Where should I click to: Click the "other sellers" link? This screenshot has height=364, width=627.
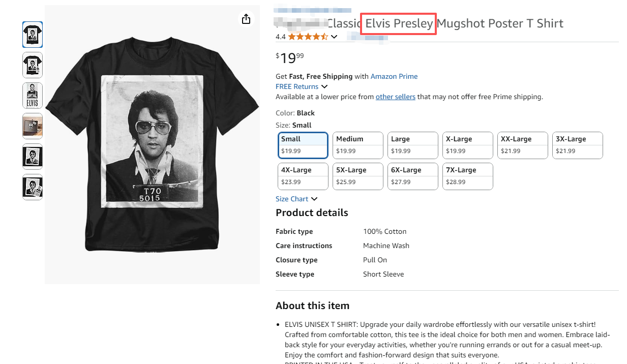tap(396, 97)
